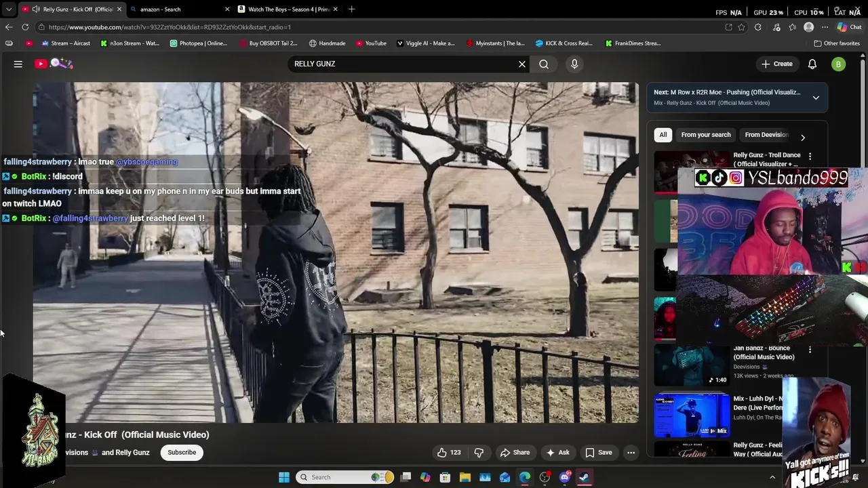Switch to Relly Gunz Kick Off tab
This screenshot has height=488, width=868.
coord(71,9)
